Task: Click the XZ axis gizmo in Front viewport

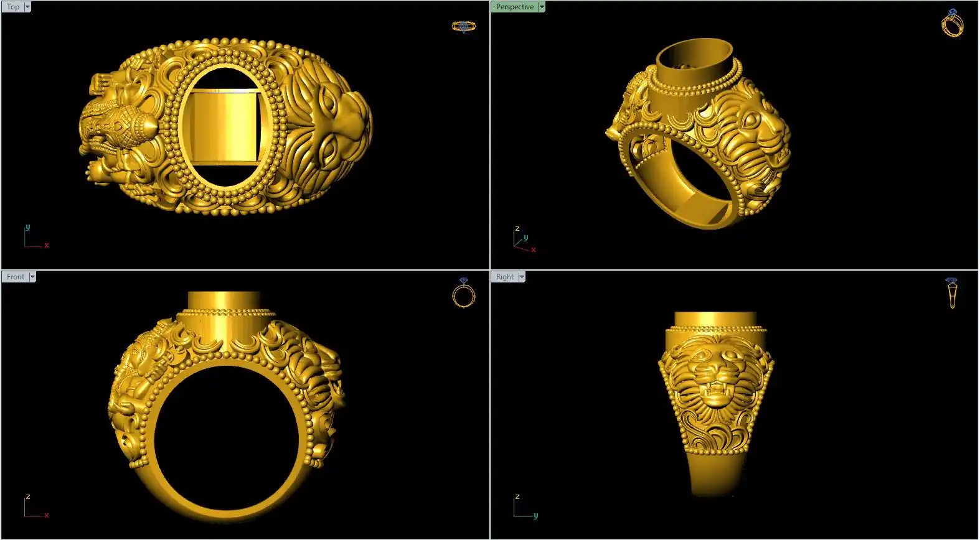Action: coord(35,507)
